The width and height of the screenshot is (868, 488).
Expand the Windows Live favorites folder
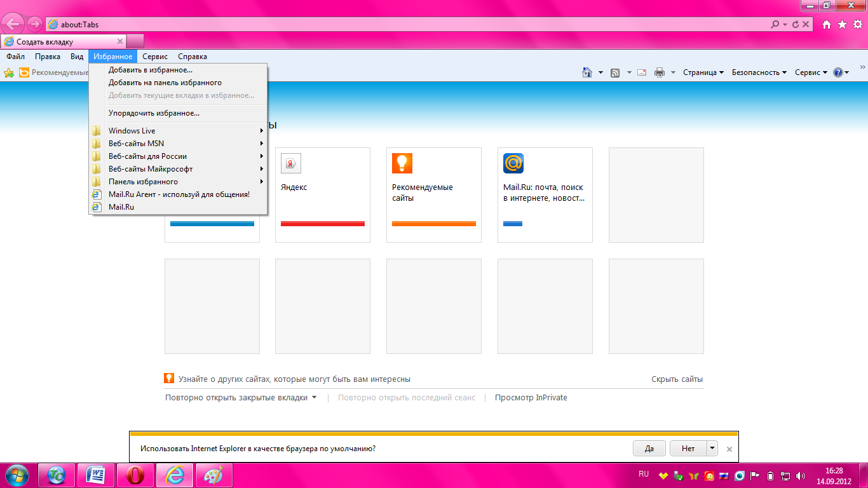[x=179, y=131]
